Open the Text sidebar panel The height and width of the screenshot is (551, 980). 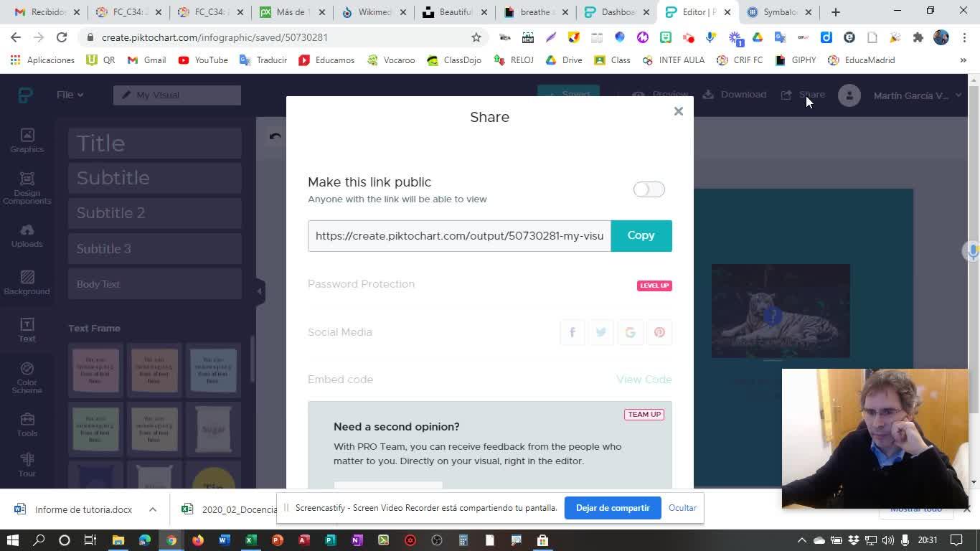pyautogui.click(x=27, y=330)
